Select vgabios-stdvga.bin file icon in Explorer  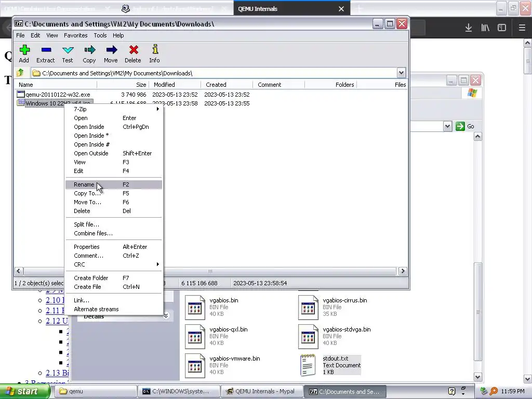[308, 337]
